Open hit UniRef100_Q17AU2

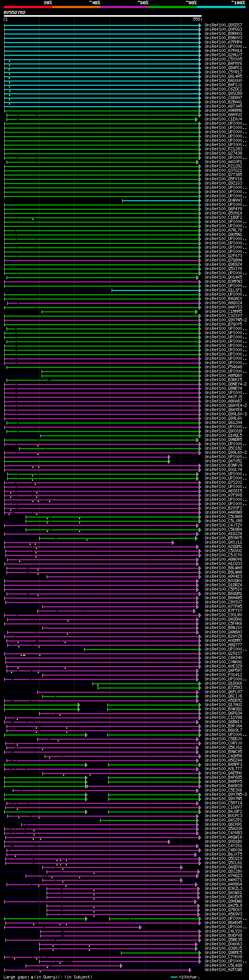(223, 705)
